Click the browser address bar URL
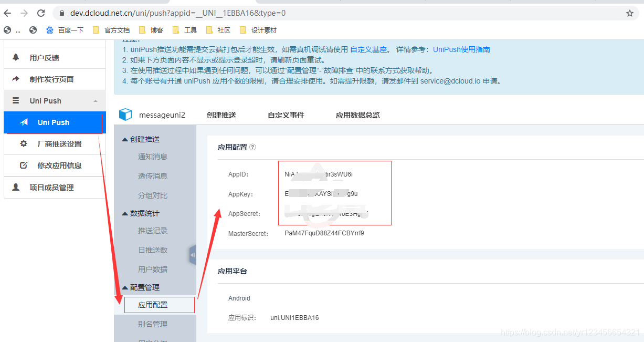 (178, 13)
